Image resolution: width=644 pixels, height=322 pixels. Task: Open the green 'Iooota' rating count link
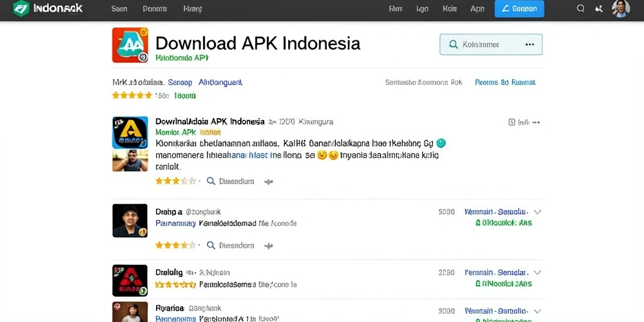click(x=185, y=96)
